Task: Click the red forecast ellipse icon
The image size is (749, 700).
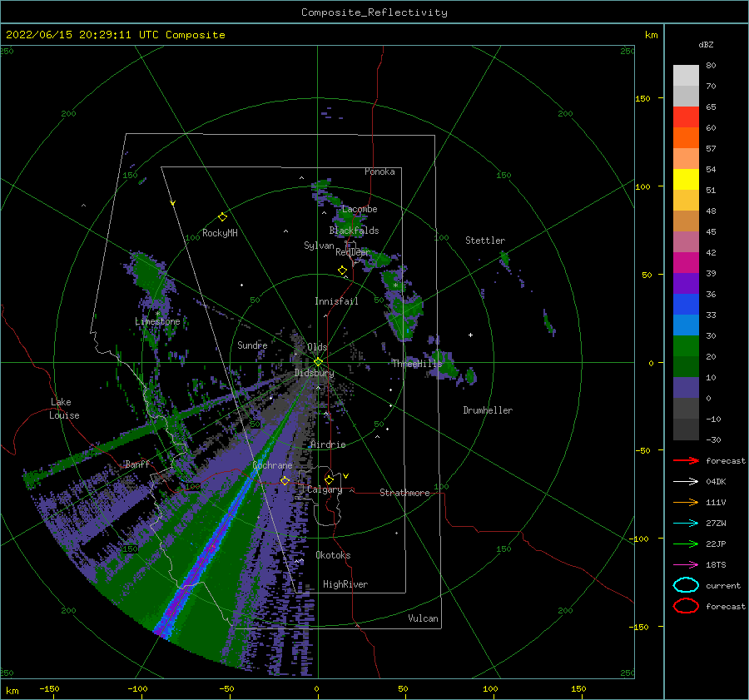Action: (x=686, y=606)
